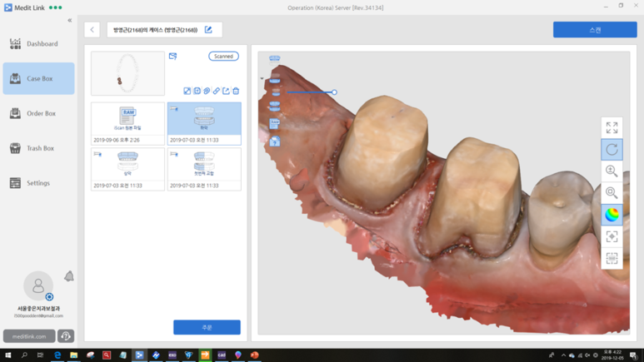Click the link icon in file toolbar
The width and height of the screenshot is (644, 362).
pyautogui.click(x=216, y=91)
